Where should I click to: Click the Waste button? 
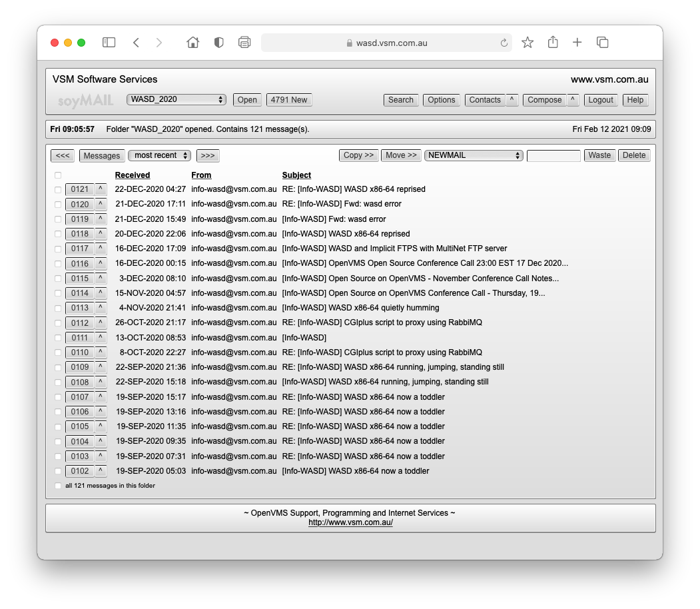[599, 155]
